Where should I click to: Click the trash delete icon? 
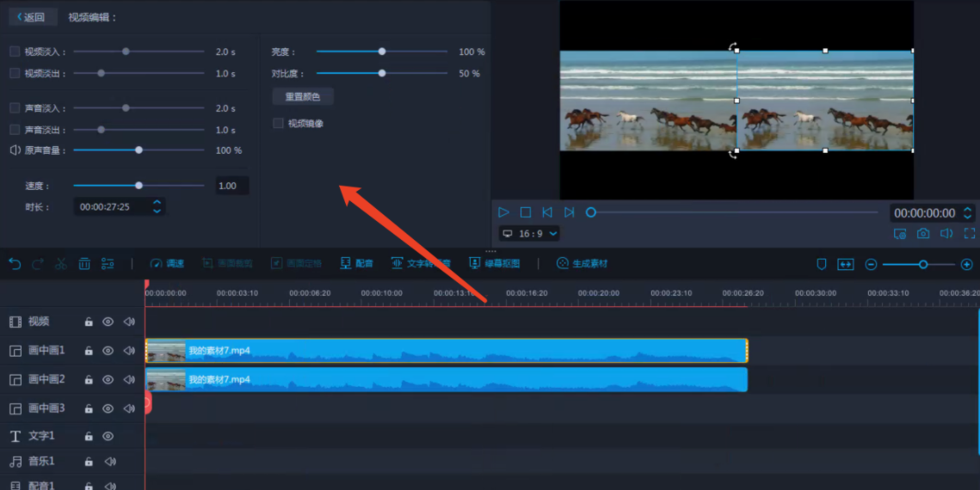pyautogui.click(x=84, y=264)
